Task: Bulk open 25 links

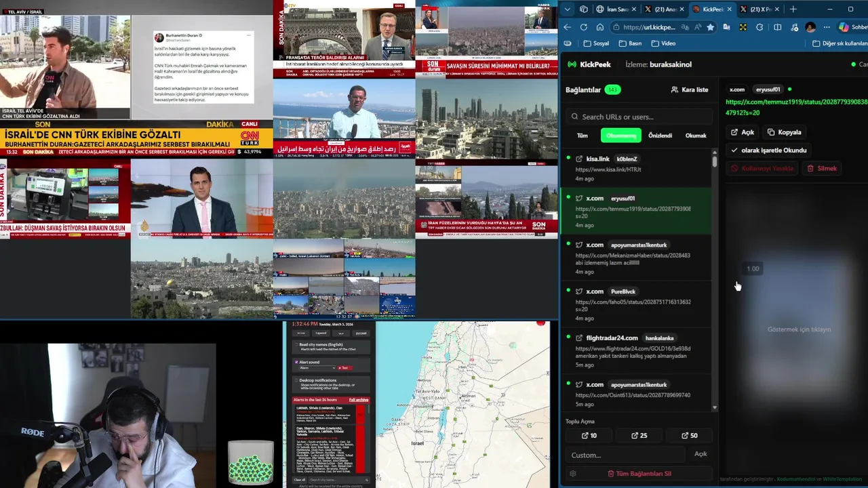Action: 639,436
